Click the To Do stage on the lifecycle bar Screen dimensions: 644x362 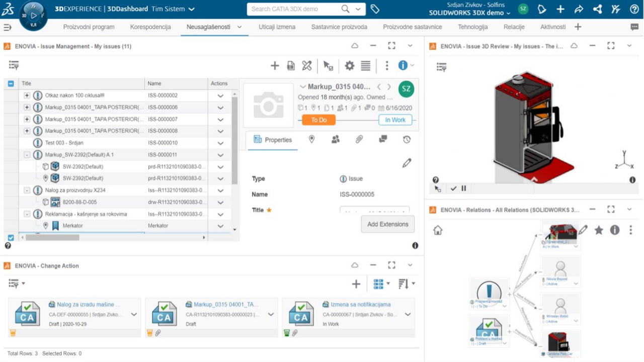point(318,120)
